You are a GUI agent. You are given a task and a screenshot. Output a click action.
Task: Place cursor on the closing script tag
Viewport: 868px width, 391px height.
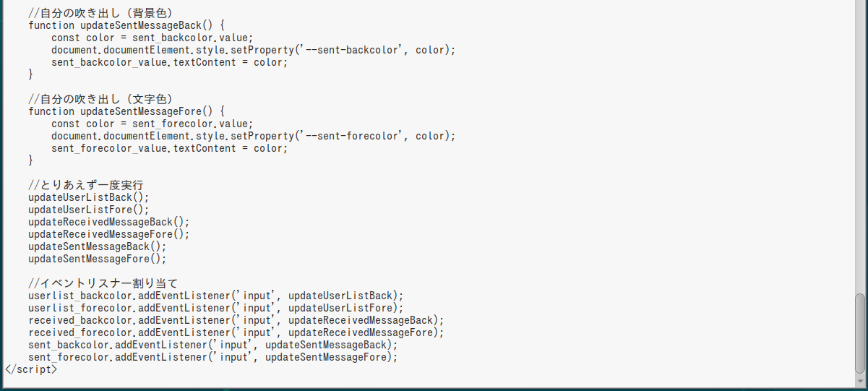30,369
